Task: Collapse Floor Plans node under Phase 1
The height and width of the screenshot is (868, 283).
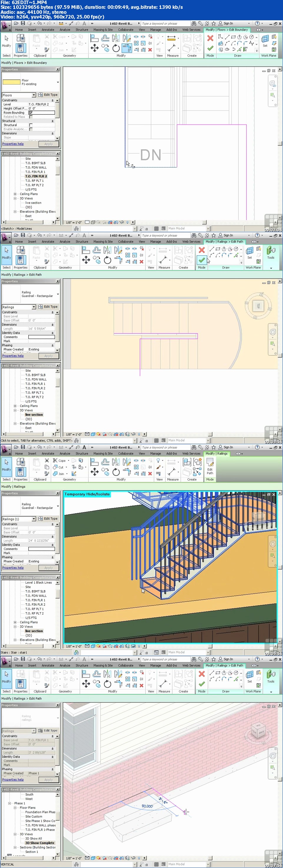Action: (x=15, y=808)
